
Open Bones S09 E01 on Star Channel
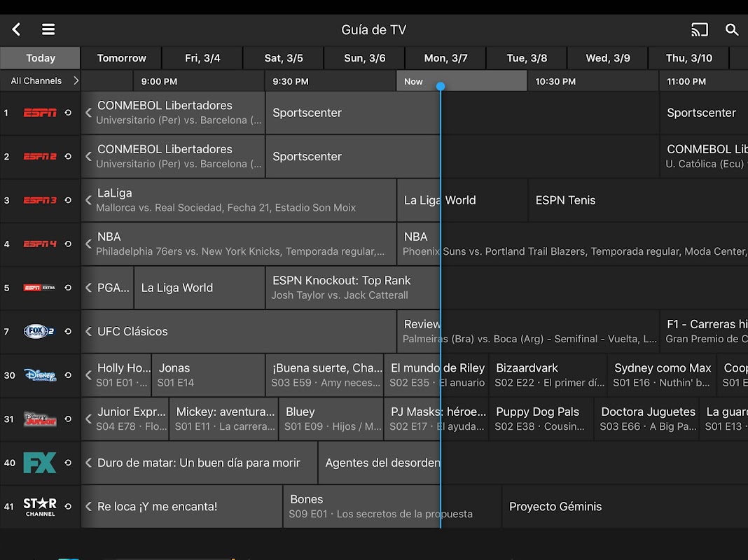click(x=392, y=507)
